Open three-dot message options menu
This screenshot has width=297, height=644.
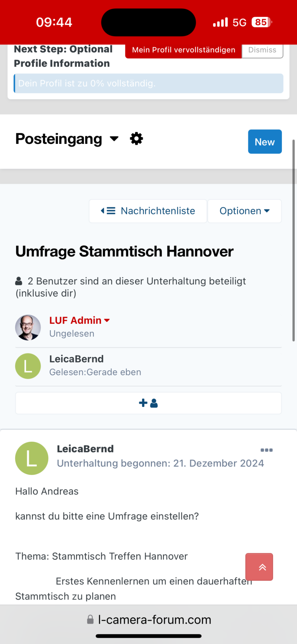click(266, 450)
